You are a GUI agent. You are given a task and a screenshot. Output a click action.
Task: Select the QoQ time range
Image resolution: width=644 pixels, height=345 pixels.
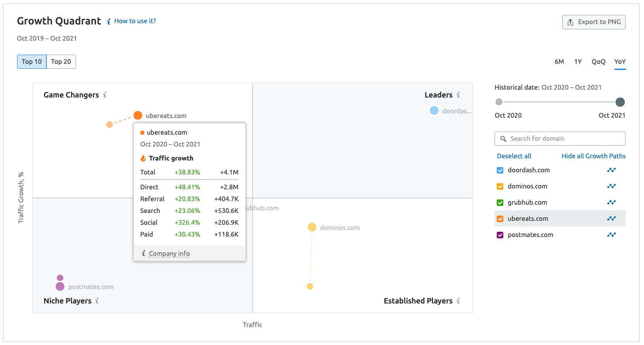pos(599,62)
